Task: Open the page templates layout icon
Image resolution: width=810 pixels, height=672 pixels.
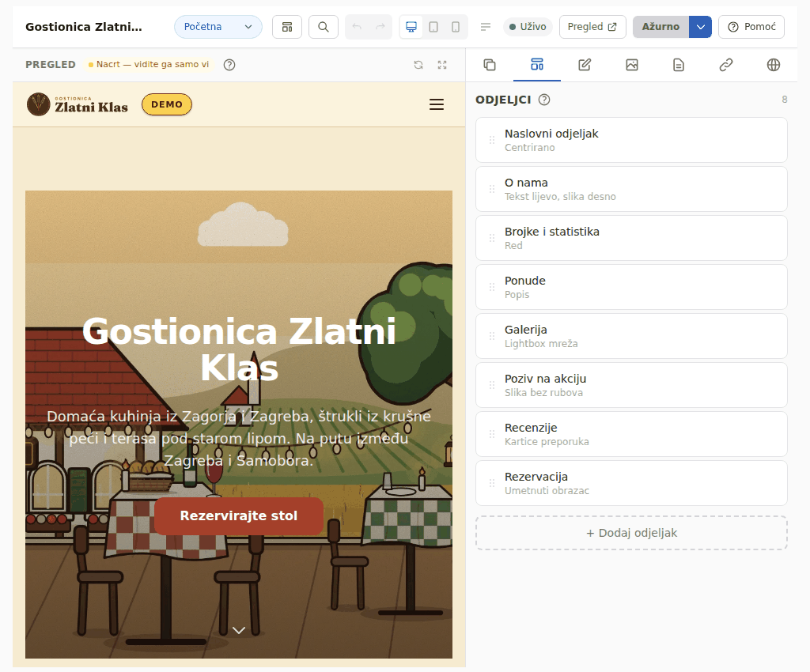Action: click(286, 27)
